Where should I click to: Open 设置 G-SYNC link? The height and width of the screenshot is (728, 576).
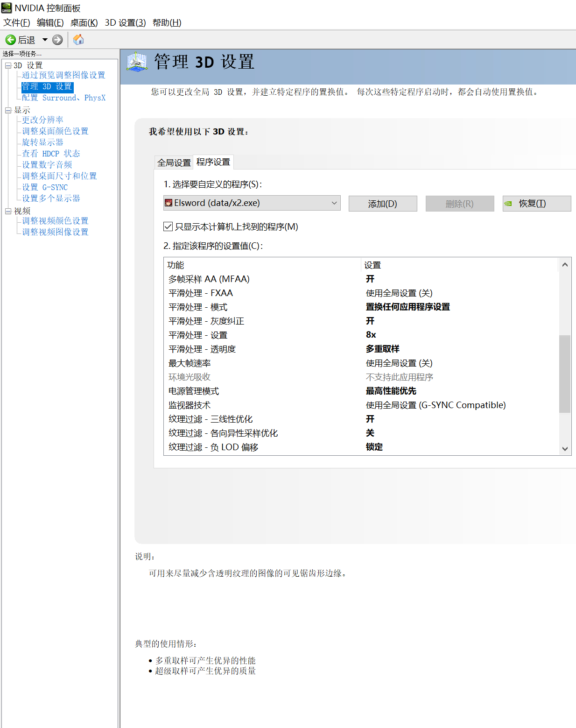[45, 187]
